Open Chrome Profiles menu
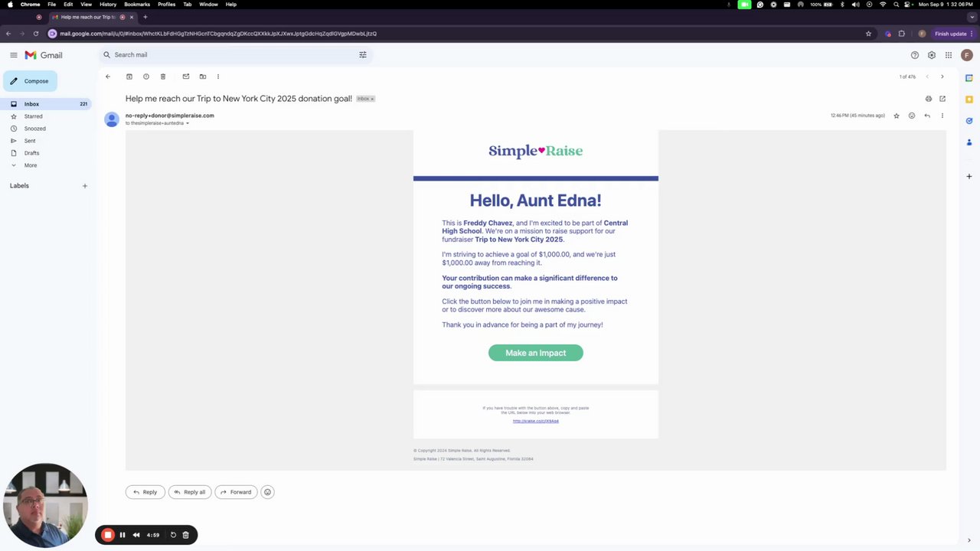This screenshot has height=551, width=980. (167, 5)
